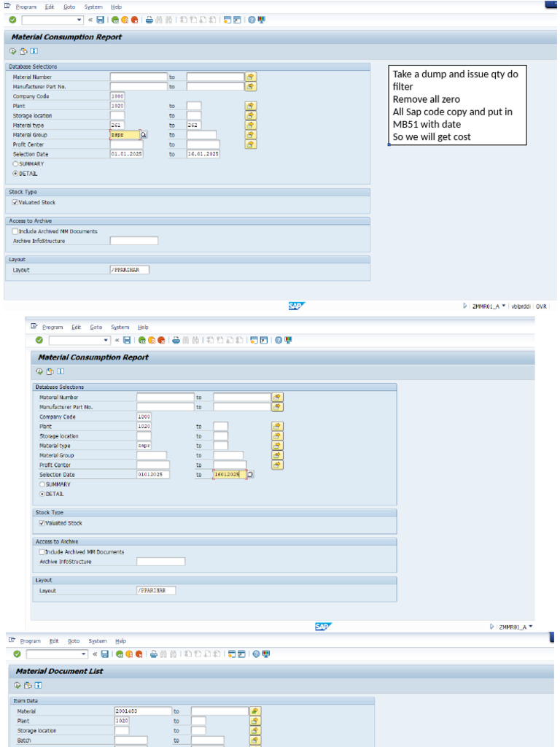560x747 pixels.
Task: Click green Back icon in top window toolbar
Action: coord(114,20)
